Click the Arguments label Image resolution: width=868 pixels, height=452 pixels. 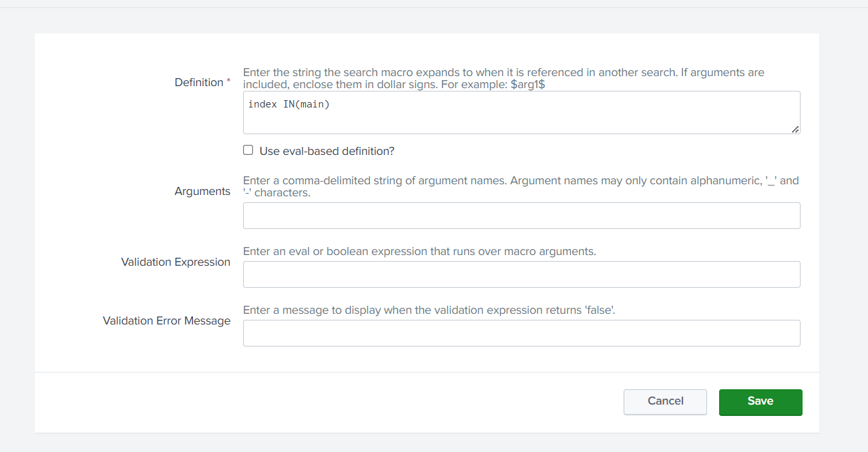click(x=202, y=191)
